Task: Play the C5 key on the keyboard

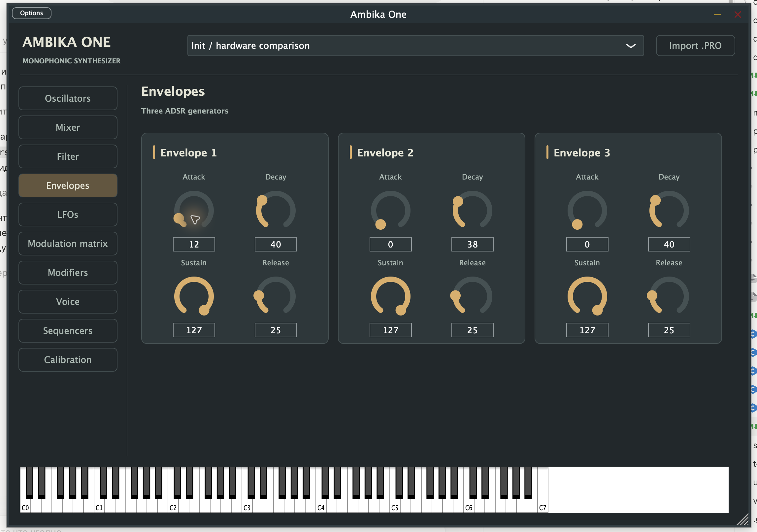Action: tap(395, 505)
